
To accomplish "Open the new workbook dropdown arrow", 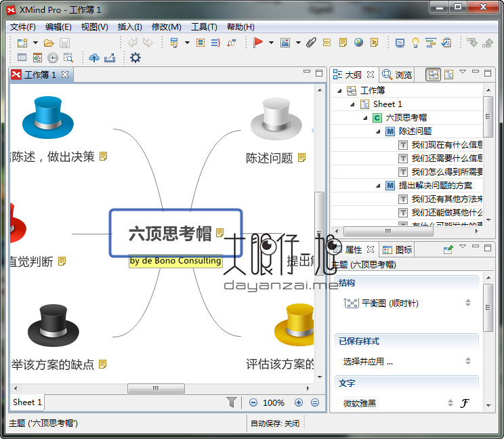I will 35,43.
